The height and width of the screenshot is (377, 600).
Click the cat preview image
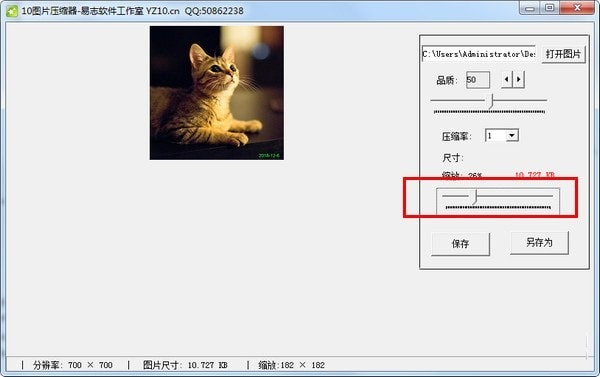[217, 93]
